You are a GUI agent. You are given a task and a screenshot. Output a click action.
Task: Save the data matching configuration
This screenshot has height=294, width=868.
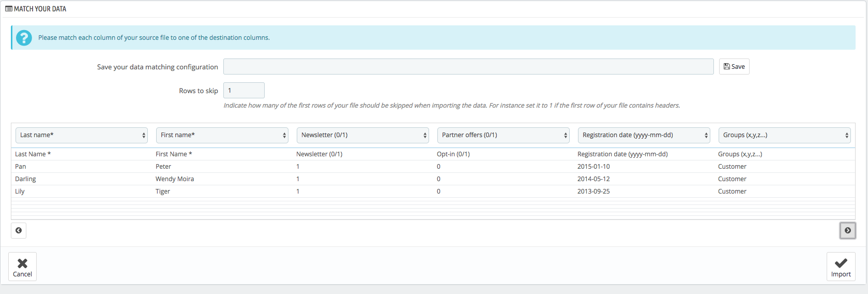tap(734, 66)
